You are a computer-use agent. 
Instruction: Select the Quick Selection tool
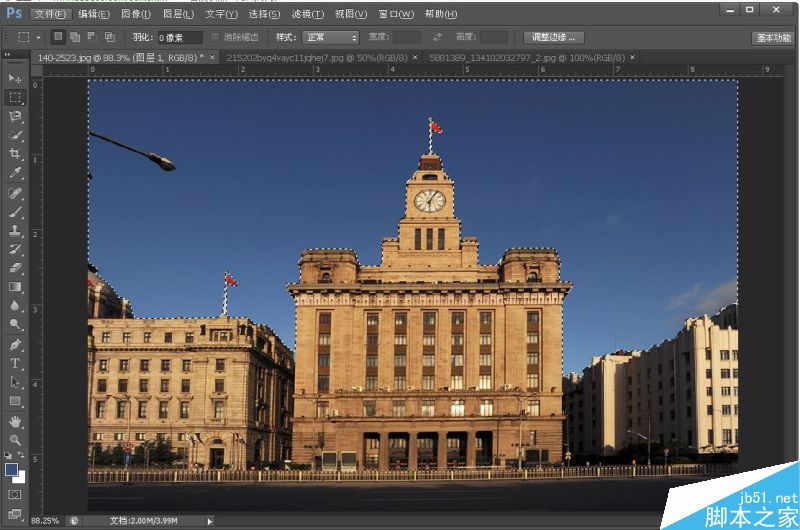tap(15, 135)
